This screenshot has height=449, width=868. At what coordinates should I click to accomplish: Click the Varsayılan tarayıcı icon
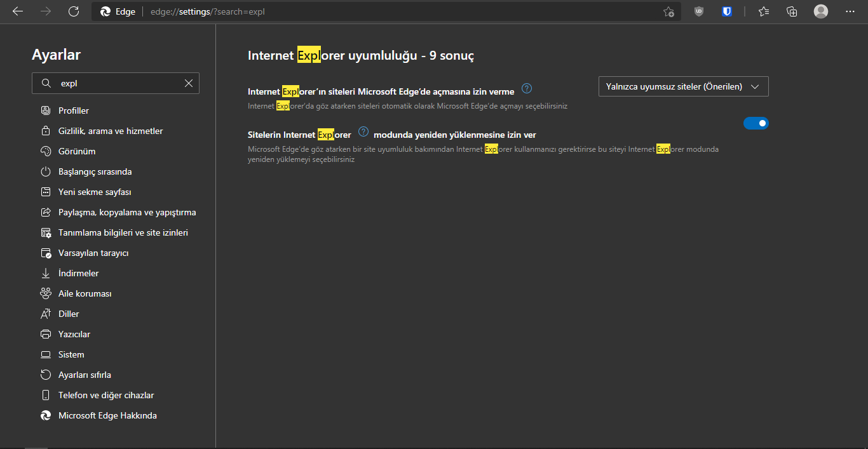[46, 253]
